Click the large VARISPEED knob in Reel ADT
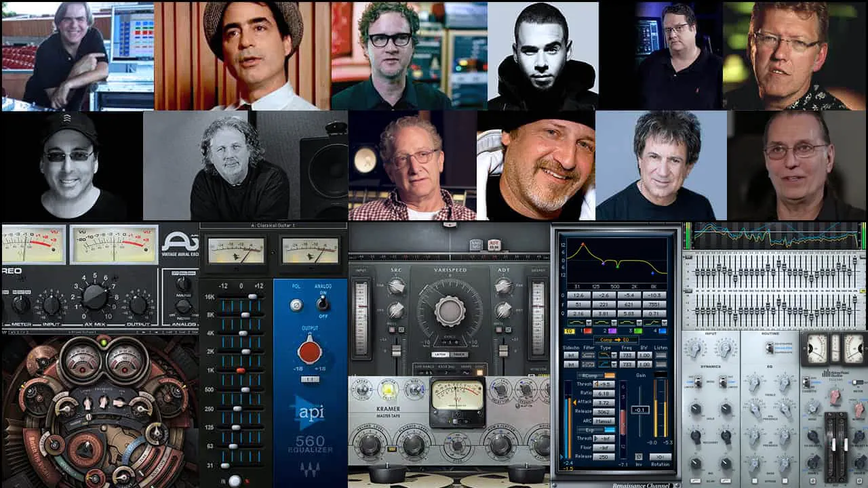 click(x=450, y=311)
